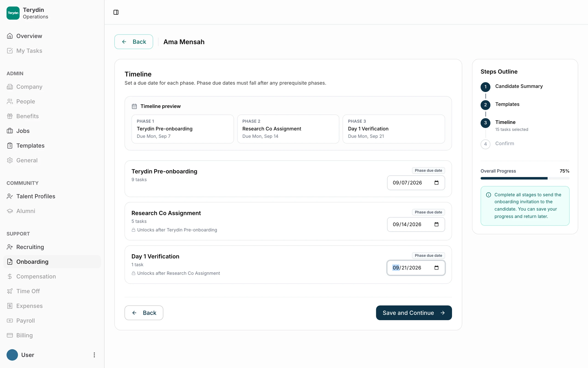588x368 pixels.
Task: Open Compensation section
Action: click(x=52, y=276)
